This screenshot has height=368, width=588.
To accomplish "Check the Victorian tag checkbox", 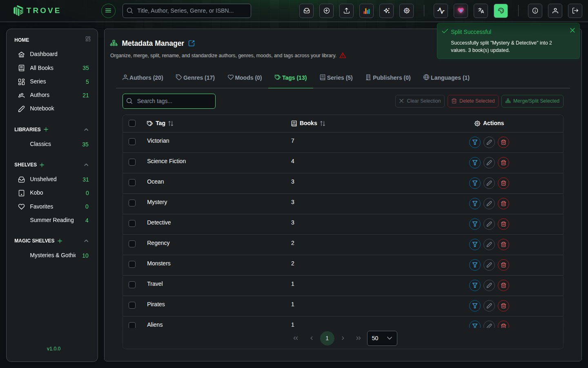I will pos(132,141).
